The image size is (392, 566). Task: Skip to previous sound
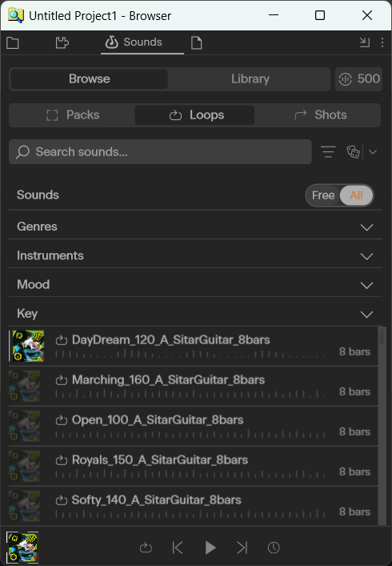coord(178,548)
